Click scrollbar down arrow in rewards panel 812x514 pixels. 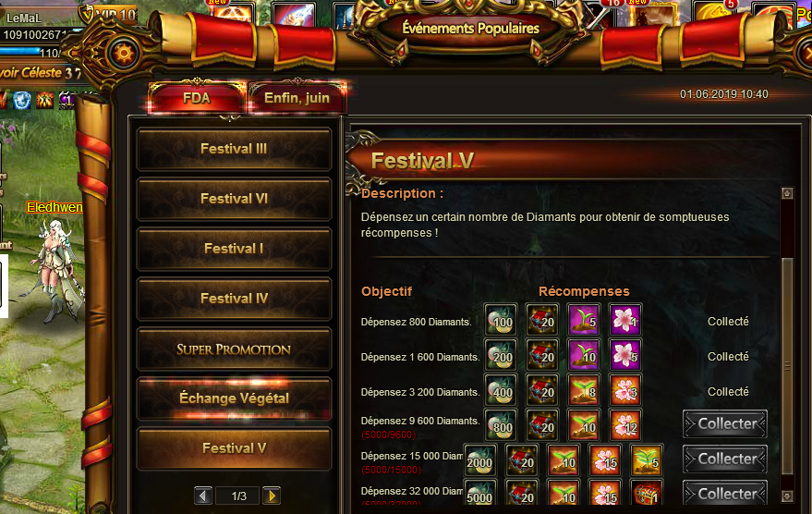787,496
